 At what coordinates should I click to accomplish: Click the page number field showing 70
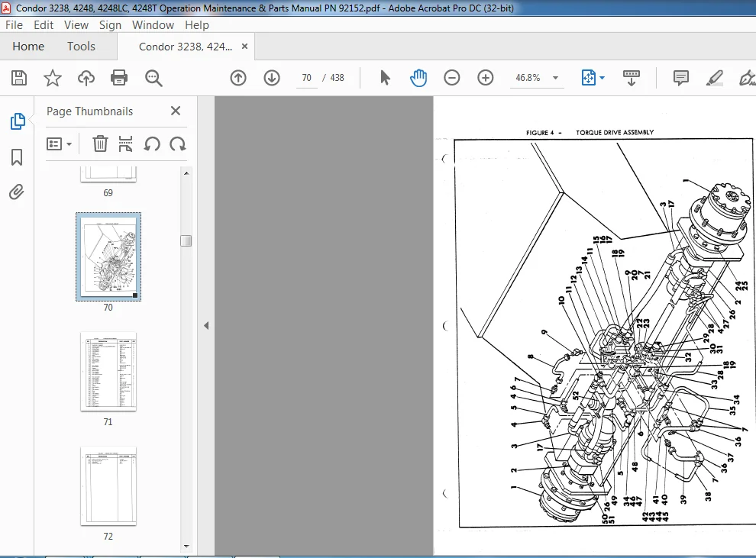point(307,78)
